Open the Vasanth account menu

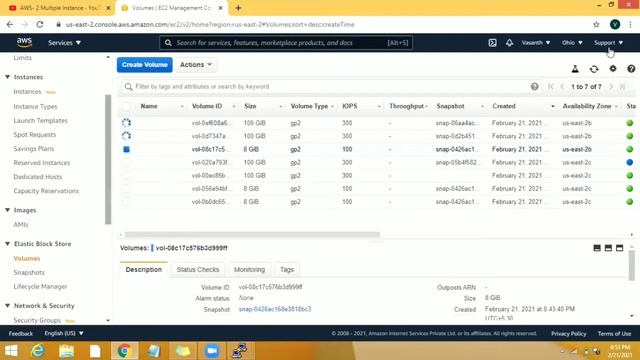[x=536, y=42]
